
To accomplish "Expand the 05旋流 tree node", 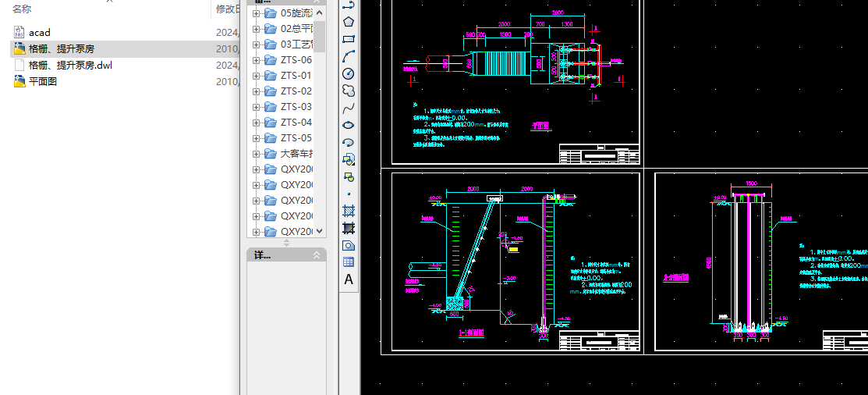I will tap(257, 13).
